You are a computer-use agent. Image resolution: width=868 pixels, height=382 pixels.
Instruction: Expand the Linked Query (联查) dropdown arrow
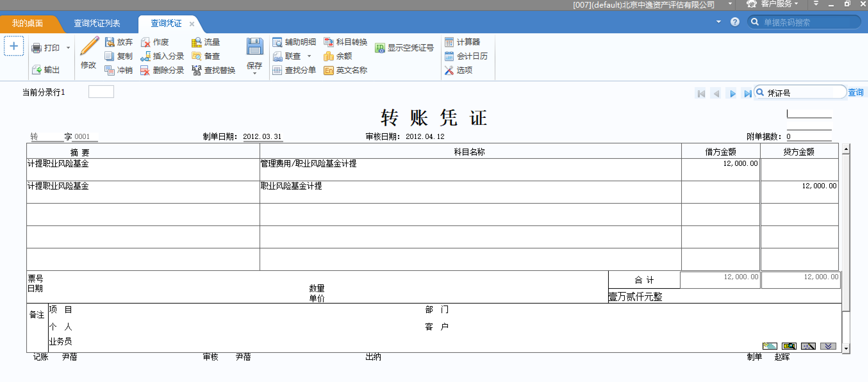pyautogui.click(x=309, y=56)
